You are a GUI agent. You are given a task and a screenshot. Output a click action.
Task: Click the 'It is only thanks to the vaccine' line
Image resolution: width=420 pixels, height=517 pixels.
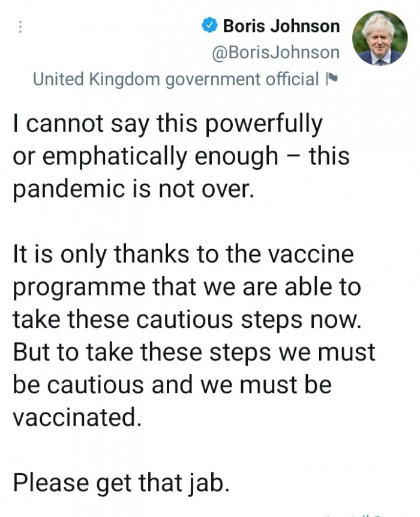pyautogui.click(x=183, y=254)
